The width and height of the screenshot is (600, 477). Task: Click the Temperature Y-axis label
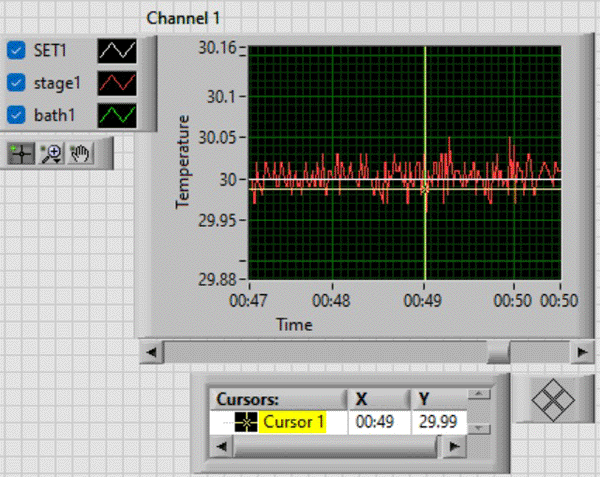[x=183, y=162]
